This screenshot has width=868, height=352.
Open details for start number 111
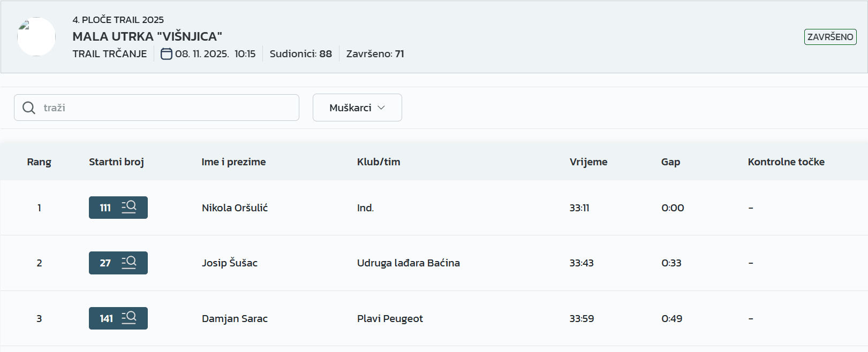118,208
